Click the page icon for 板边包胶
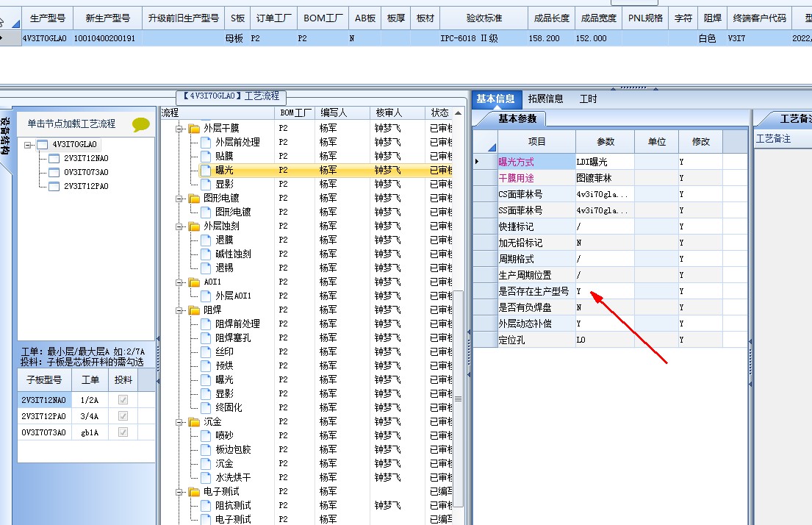This screenshot has width=812, height=525. 206,450
